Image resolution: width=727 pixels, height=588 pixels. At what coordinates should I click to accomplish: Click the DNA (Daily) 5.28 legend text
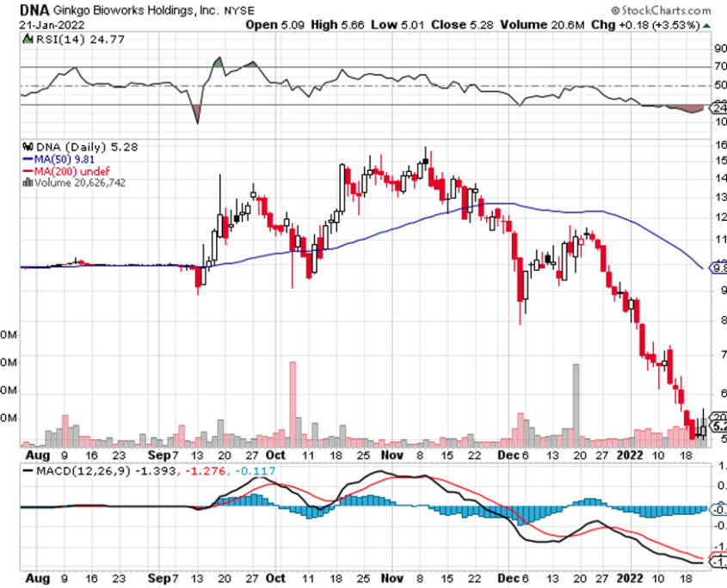(87, 147)
